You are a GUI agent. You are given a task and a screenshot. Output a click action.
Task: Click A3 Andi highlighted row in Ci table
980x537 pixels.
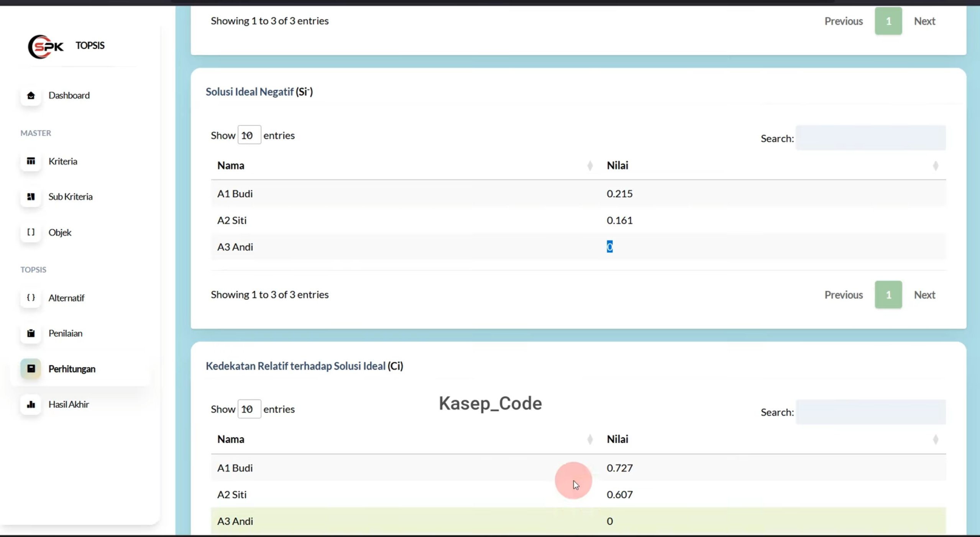click(x=578, y=521)
